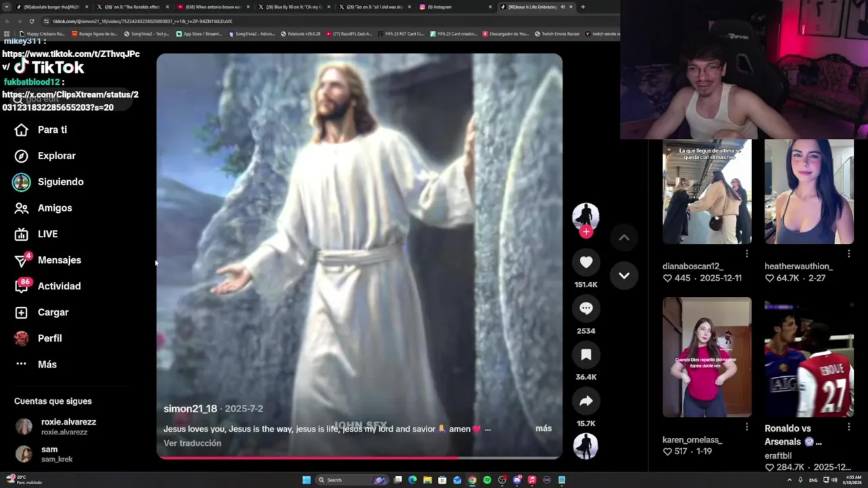Seek on the red video progress bar
This screenshot has width=868, height=488.
pyautogui.click(x=359, y=458)
